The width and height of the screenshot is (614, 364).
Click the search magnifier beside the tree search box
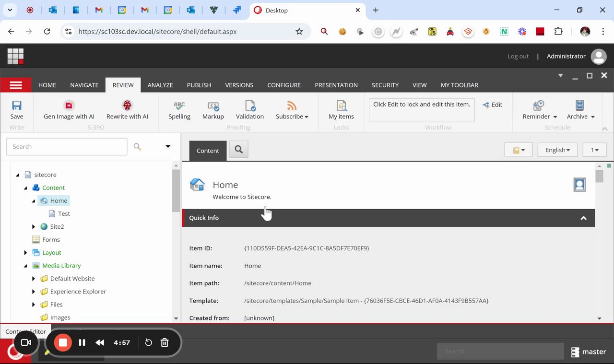[x=138, y=147]
